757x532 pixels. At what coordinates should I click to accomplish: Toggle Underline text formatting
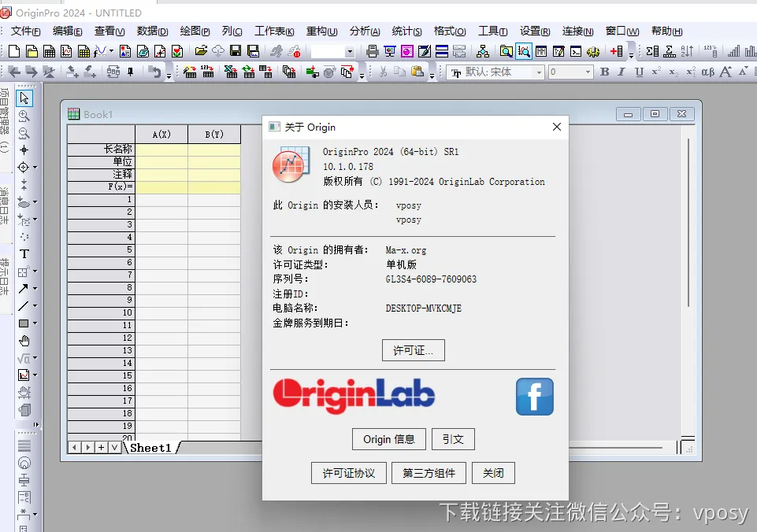[639, 72]
